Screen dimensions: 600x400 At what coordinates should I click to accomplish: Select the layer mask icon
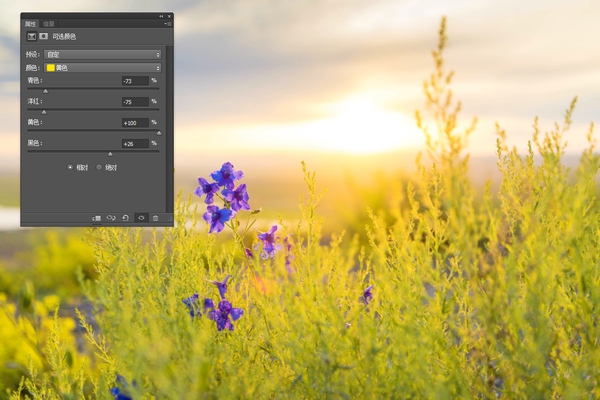point(44,36)
